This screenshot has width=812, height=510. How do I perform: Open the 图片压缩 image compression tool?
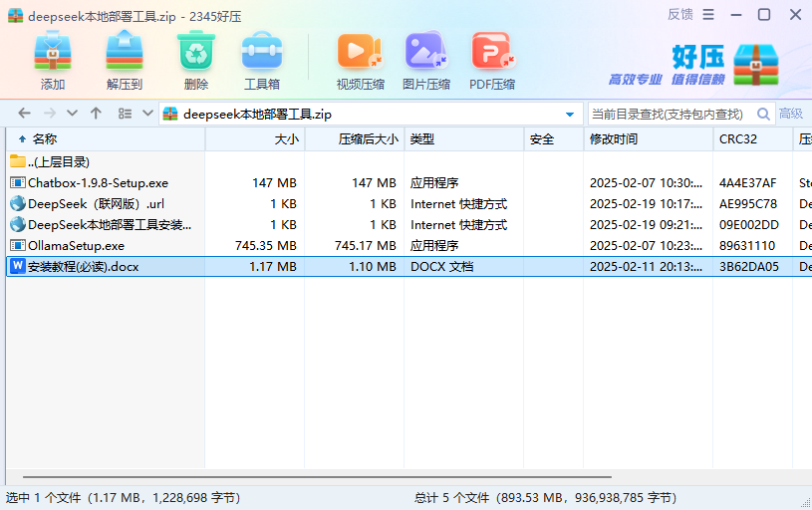coord(426,51)
